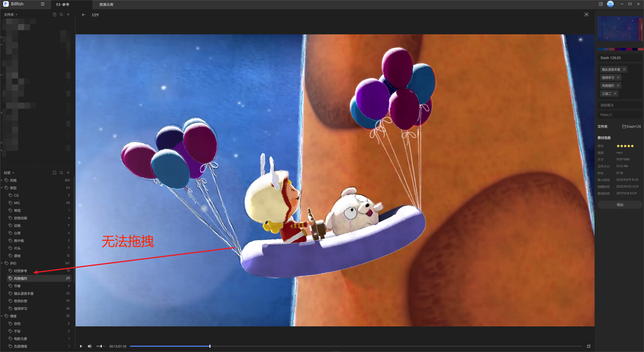This screenshot has width=644, height=352.
Task: Switch to the 资源云库 tab
Action: point(106,5)
